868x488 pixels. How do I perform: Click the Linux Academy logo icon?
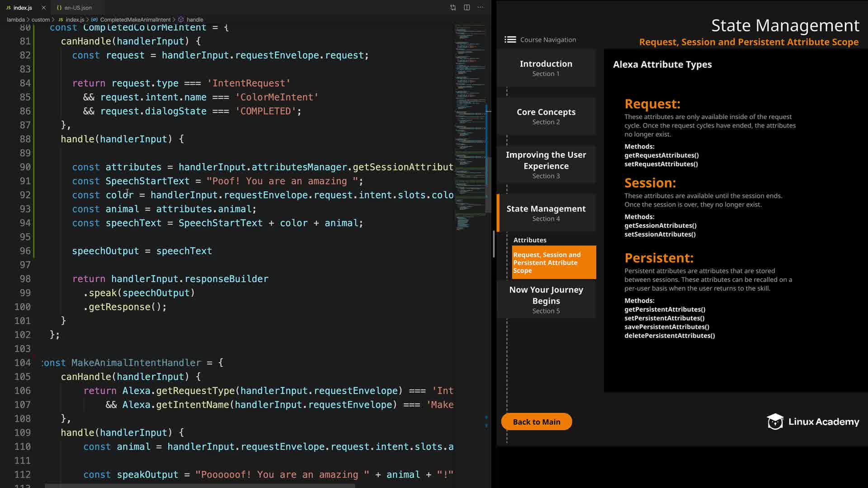click(775, 422)
